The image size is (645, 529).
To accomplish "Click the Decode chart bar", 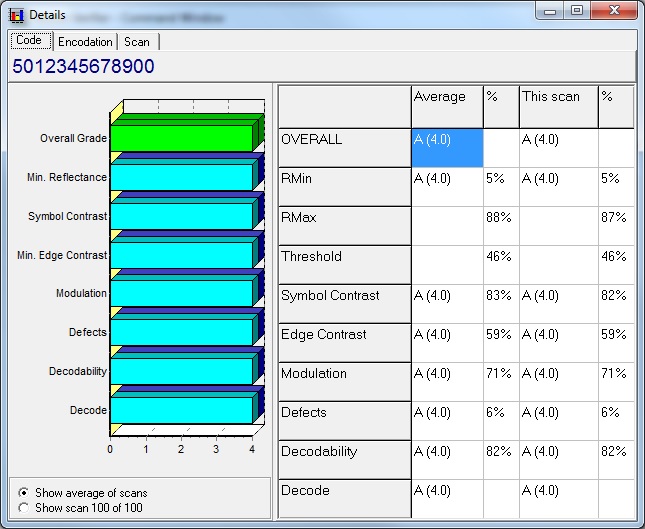I will pos(181,410).
